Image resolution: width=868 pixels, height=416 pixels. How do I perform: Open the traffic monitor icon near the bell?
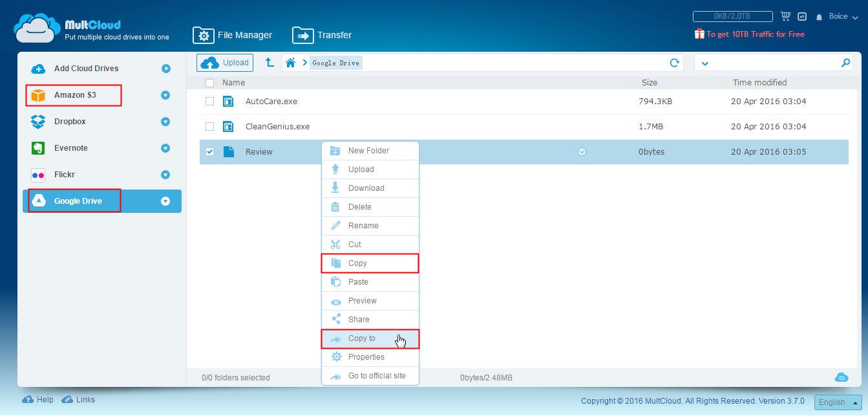click(x=802, y=16)
